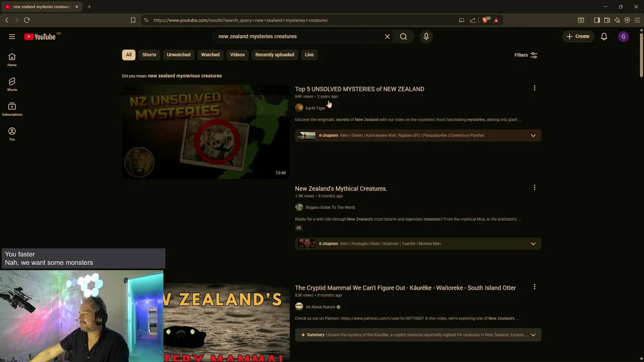Click the 4K badge on Mythical Creatures
Viewport: 644px width, 362px height.
299,228
